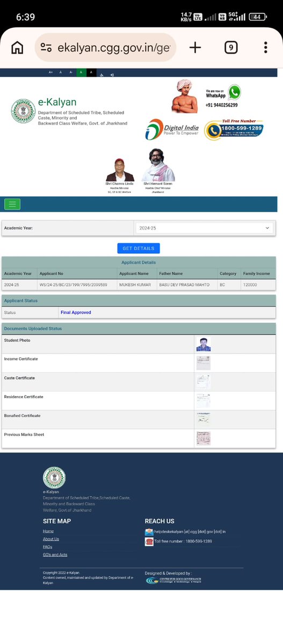Open the Bonafied Certificate thumbnail
Image resolution: width=283 pixels, height=644 pixels.
click(203, 419)
